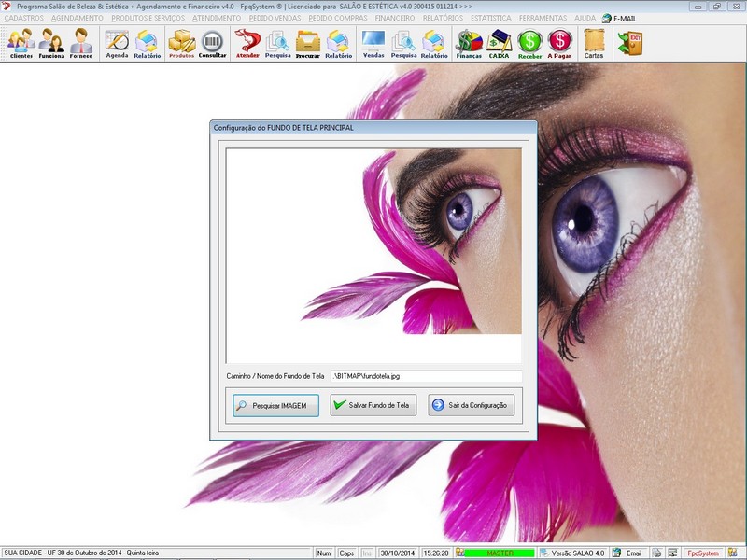Viewport: 747px width, 560px height.
Task: Open the FERRAMENTAS menu
Action: coord(543,18)
